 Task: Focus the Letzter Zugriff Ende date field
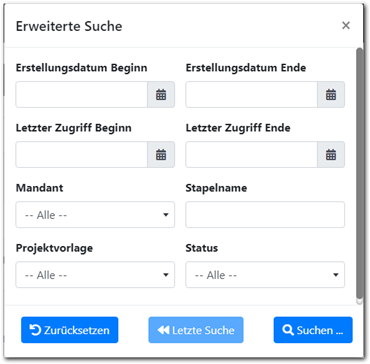pyautogui.click(x=252, y=155)
